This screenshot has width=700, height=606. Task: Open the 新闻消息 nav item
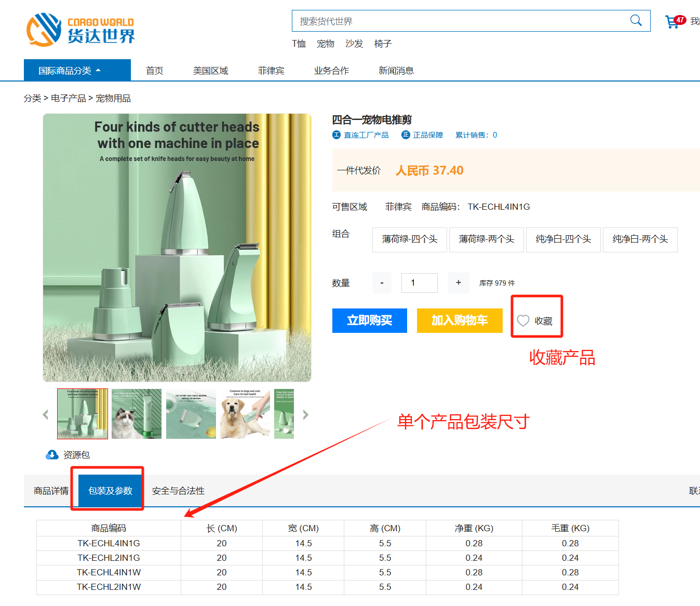tap(396, 71)
